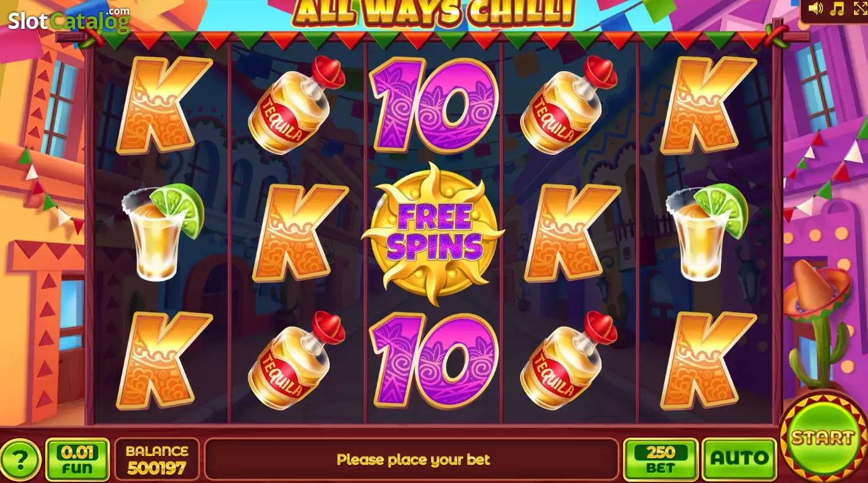Image resolution: width=868 pixels, height=483 pixels.
Task: Click the sombrero cactus decoration
Action: (x=818, y=324)
